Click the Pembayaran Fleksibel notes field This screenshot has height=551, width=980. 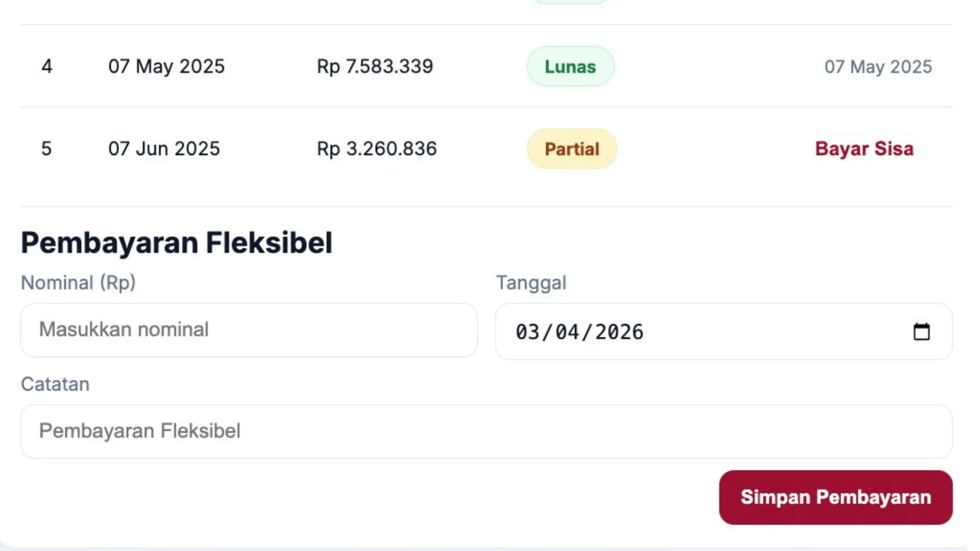tap(486, 431)
